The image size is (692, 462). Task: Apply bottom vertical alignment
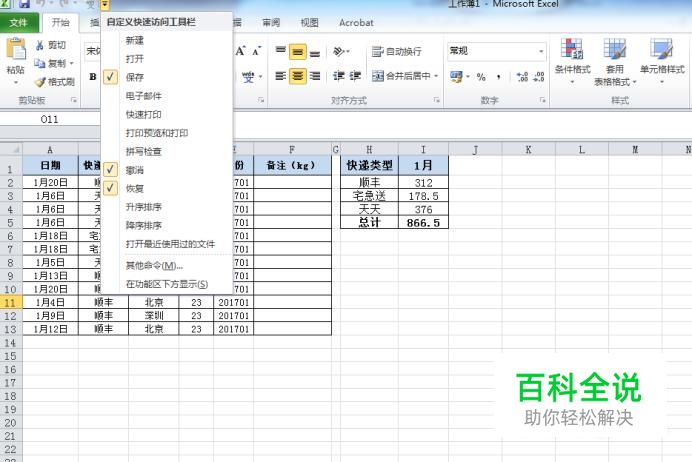coord(315,52)
